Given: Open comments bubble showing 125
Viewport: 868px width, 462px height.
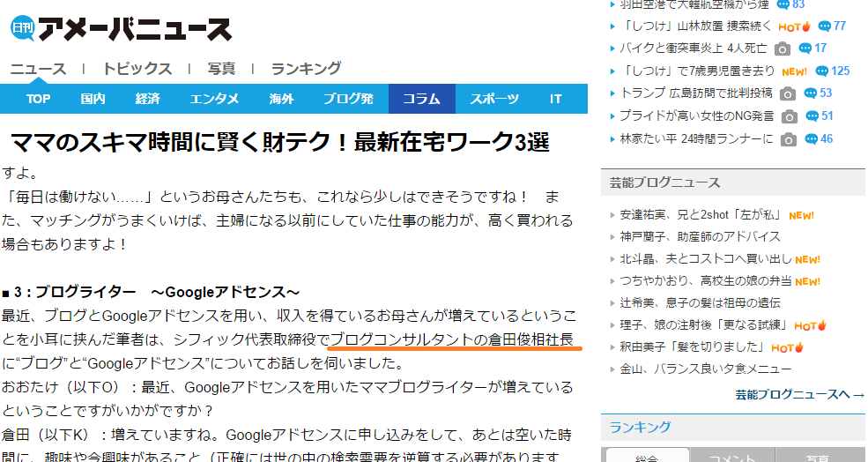Looking at the screenshot, I should (833, 71).
